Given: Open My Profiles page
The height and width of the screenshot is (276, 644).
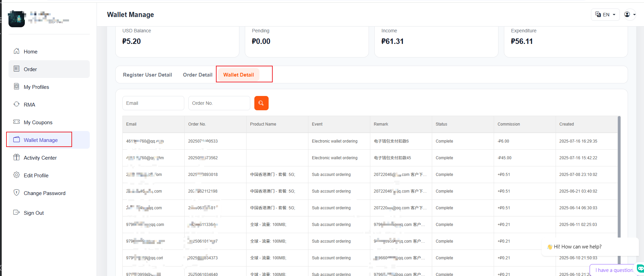Looking at the screenshot, I should [x=49, y=87].
